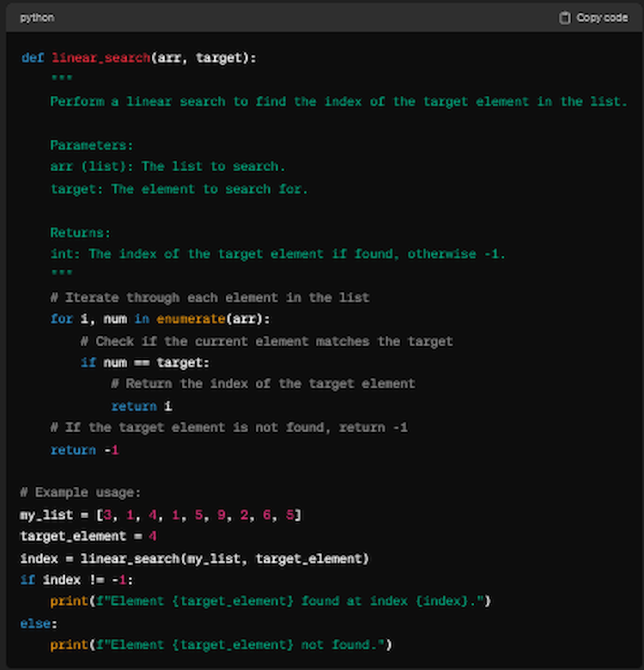Click the 'index = linear_search(...)' call line
Viewport: 644px width, 670px height.
click(x=194, y=559)
